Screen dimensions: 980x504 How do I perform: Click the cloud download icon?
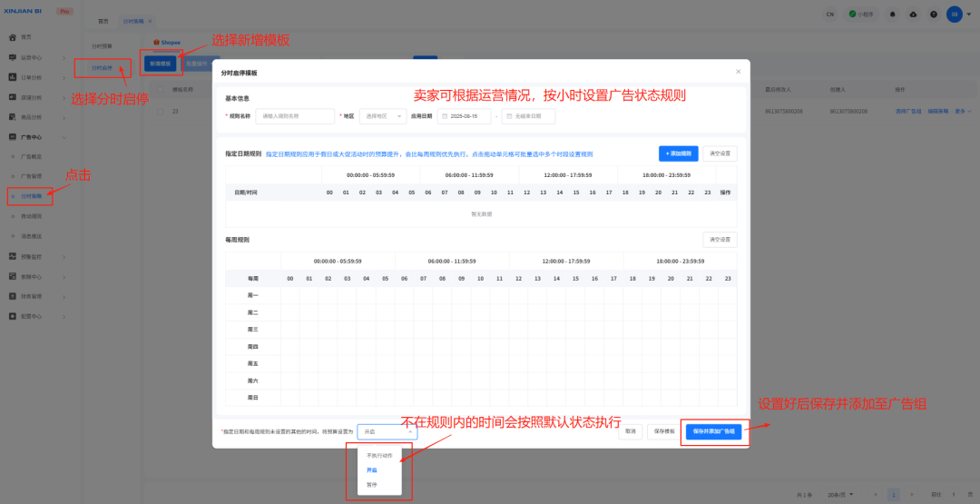pyautogui.click(x=913, y=15)
